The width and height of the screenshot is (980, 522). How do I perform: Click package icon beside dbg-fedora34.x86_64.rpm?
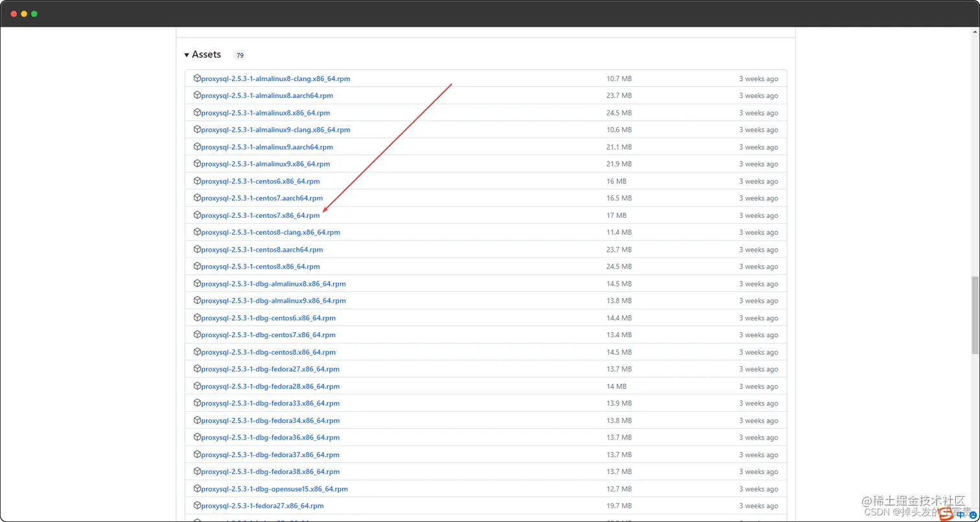click(x=197, y=420)
